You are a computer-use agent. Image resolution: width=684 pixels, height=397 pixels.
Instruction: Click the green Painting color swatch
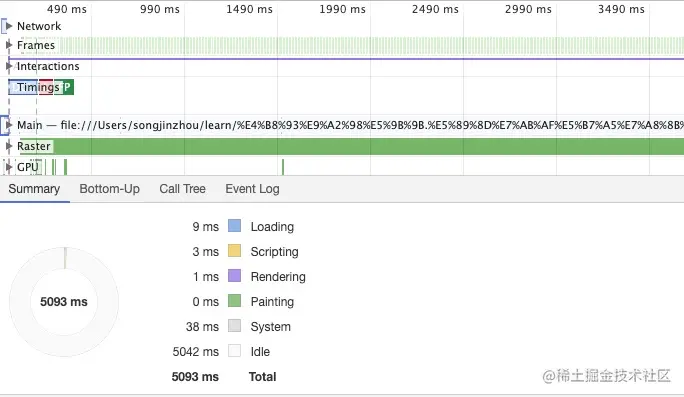pos(234,301)
